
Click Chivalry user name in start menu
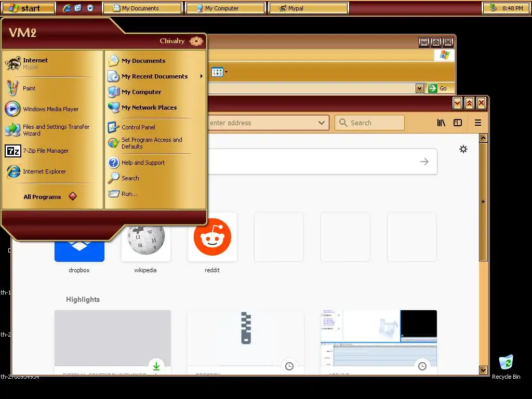pyautogui.click(x=172, y=41)
